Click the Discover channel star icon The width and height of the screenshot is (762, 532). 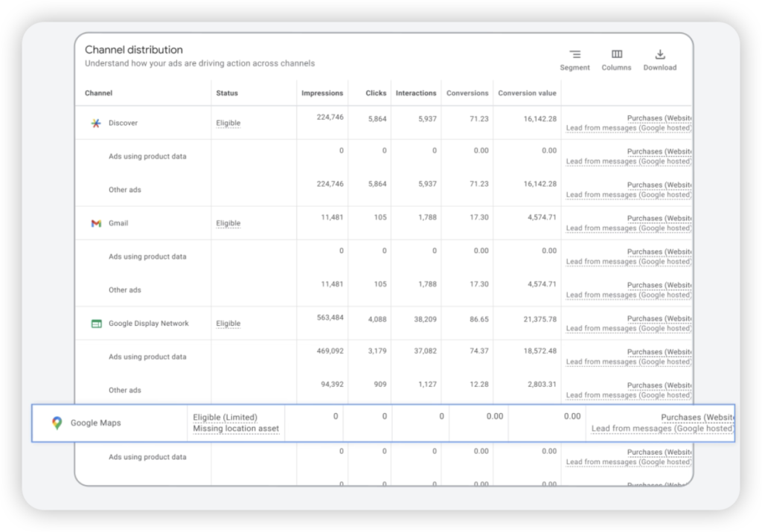tap(96, 123)
